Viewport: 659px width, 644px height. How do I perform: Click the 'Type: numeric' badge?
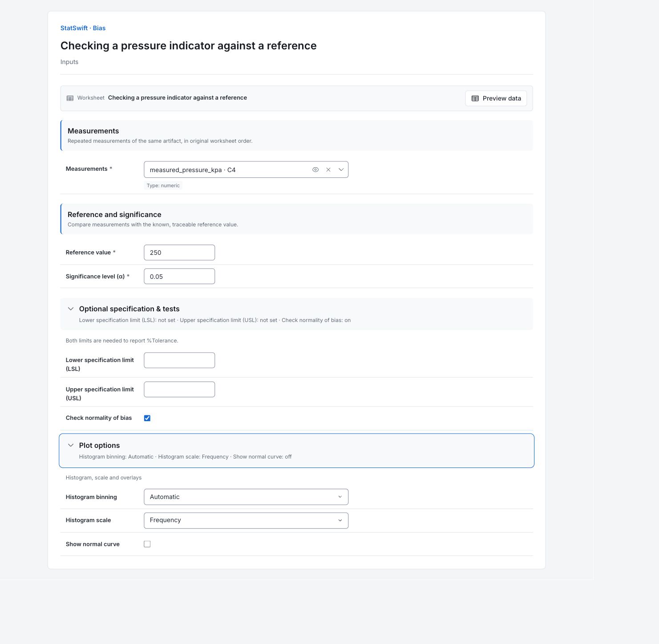click(163, 185)
